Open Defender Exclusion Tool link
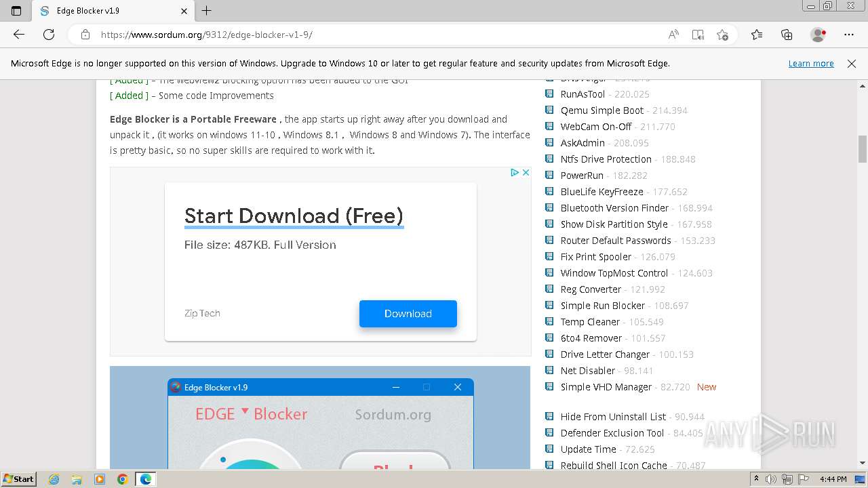The width and height of the screenshot is (868, 488). tap(612, 433)
